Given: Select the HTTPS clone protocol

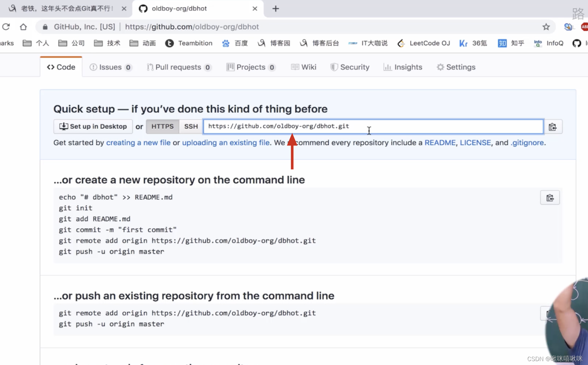Looking at the screenshot, I should click(163, 126).
